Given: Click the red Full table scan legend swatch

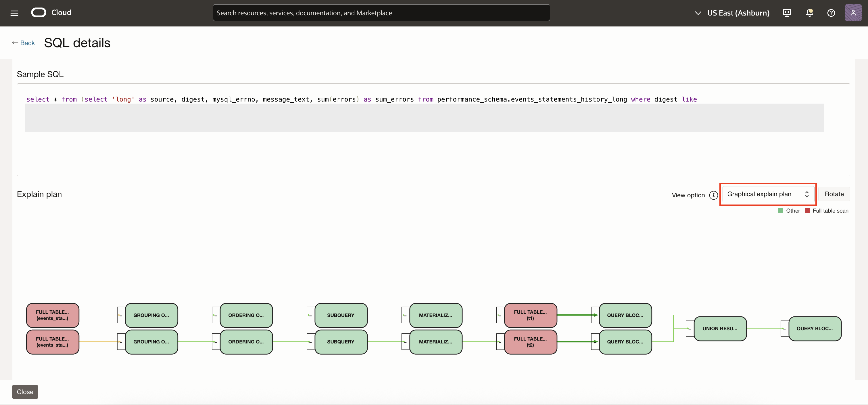Looking at the screenshot, I should coord(807,211).
